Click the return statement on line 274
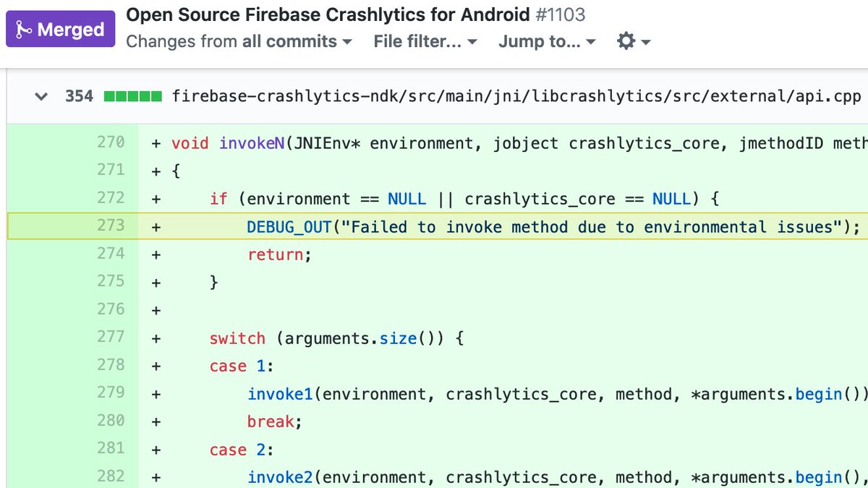Image resolution: width=868 pixels, height=488 pixels. 278,254
